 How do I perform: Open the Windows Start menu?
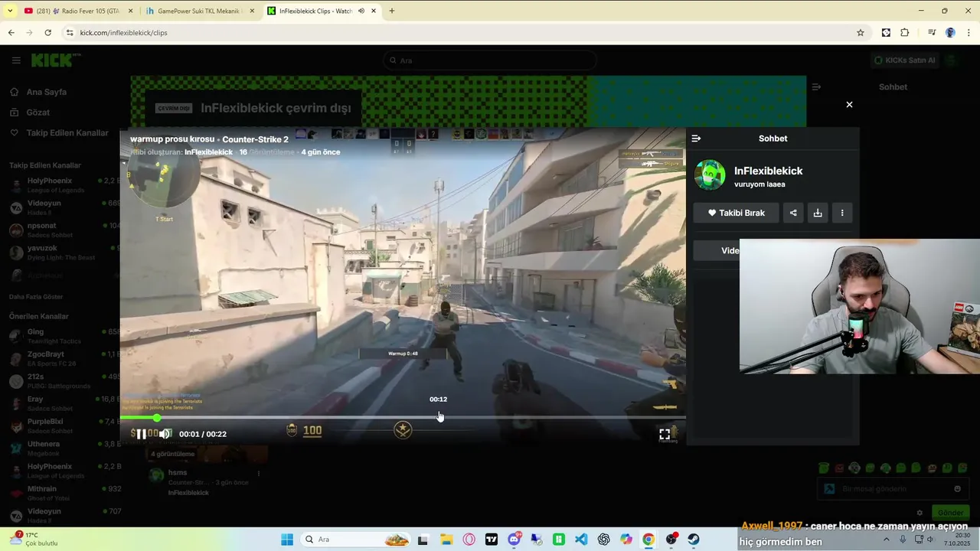(287, 540)
